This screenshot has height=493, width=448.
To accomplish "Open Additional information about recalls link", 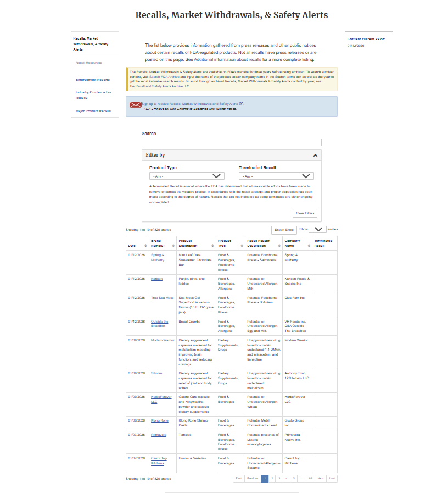I will [227, 59].
